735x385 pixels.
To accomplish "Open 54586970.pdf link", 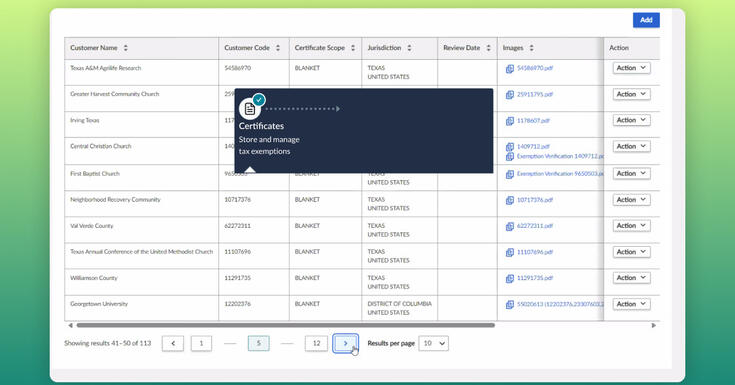I will pyautogui.click(x=535, y=68).
